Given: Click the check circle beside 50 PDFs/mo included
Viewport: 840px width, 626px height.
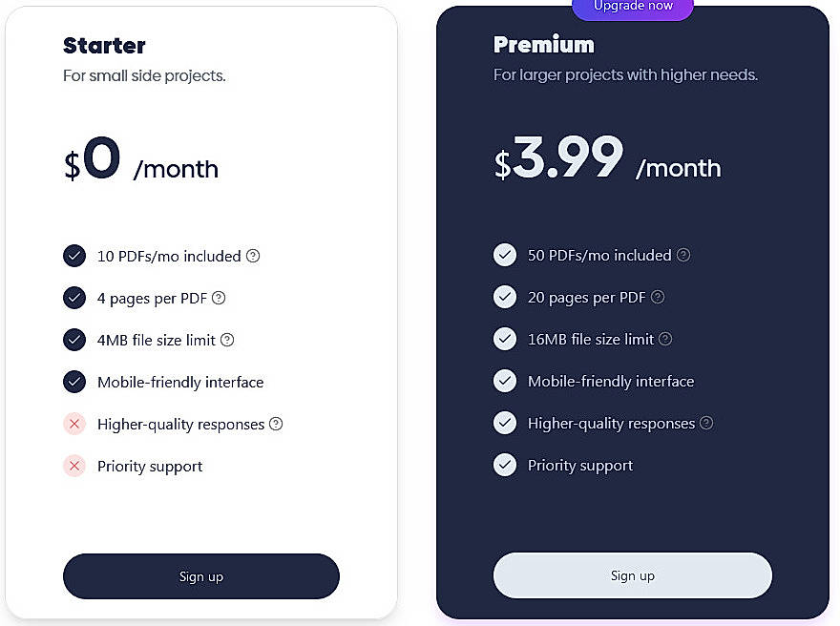Looking at the screenshot, I should [x=505, y=255].
